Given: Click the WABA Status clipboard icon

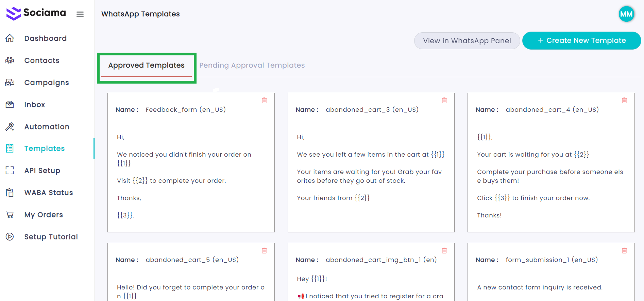Looking at the screenshot, I should pyautogui.click(x=10, y=193).
